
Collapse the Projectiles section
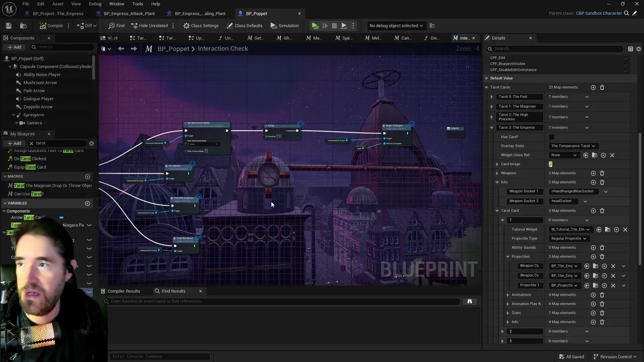[x=508, y=256]
